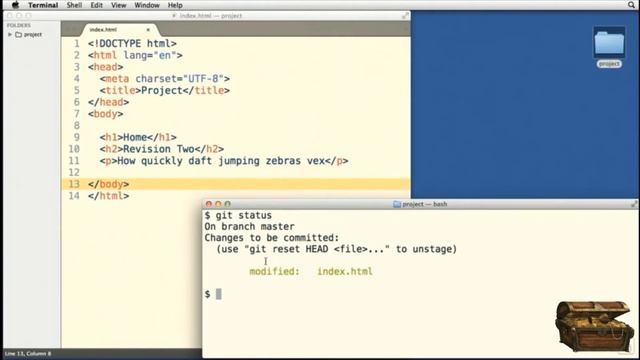640x360 pixels.
Task: Open Spotlight search magnifier icon
Action: [x=631, y=5]
